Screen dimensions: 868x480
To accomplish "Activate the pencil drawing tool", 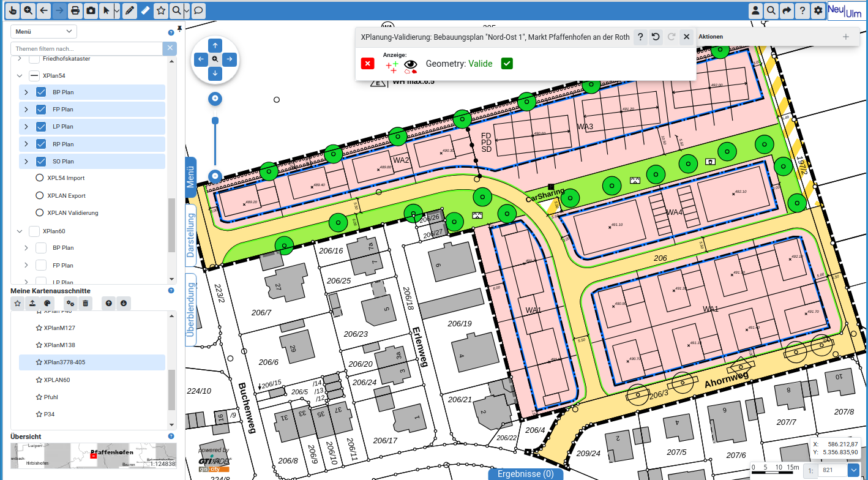I will (x=129, y=10).
